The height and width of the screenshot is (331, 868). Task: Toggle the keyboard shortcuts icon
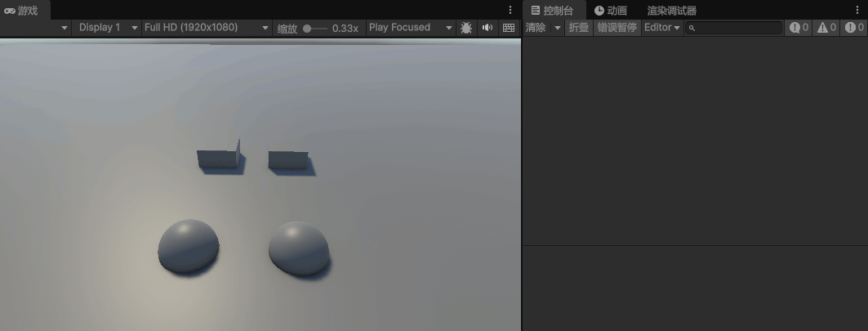509,28
